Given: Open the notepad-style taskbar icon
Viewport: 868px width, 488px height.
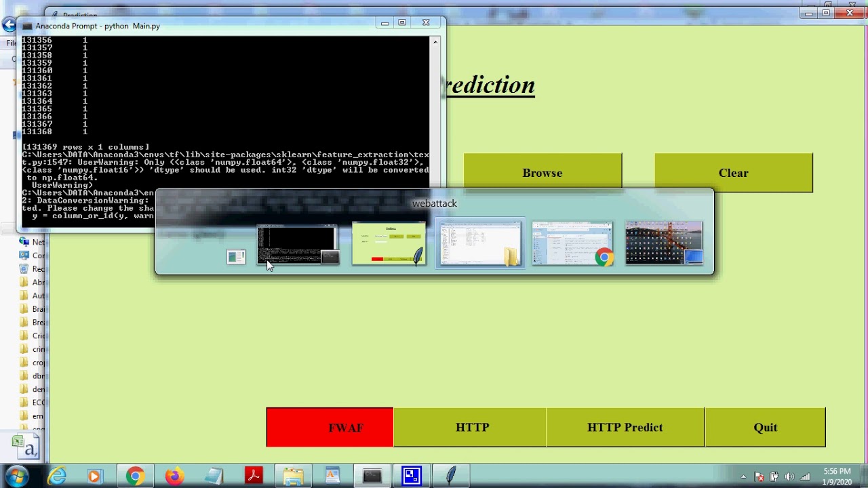Looking at the screenshot, I should (x=214, y=476).
